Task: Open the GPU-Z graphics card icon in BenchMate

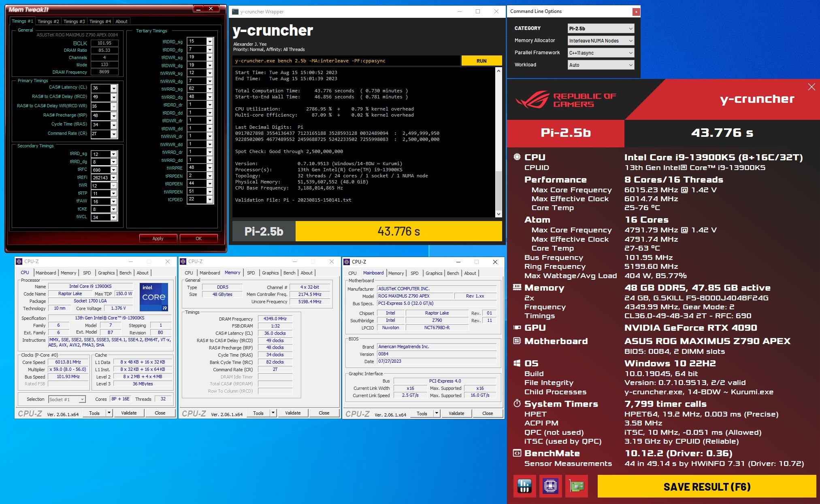Action: 576,486
